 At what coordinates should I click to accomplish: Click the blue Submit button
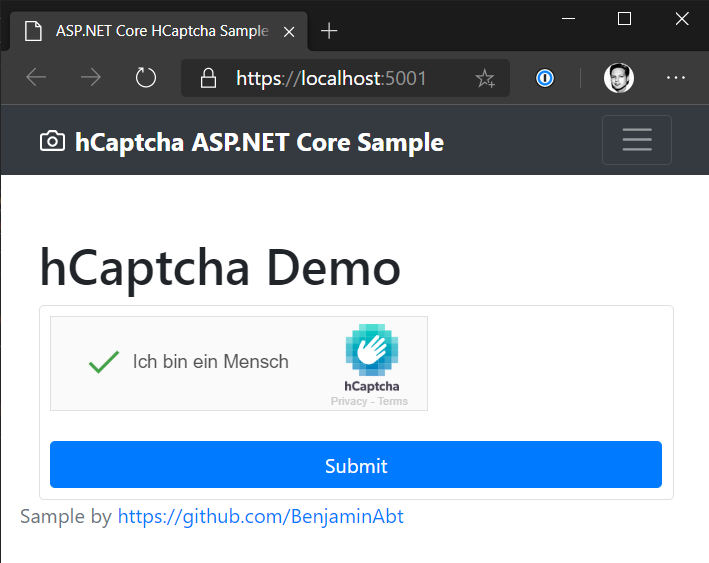(x=356, y=464)
